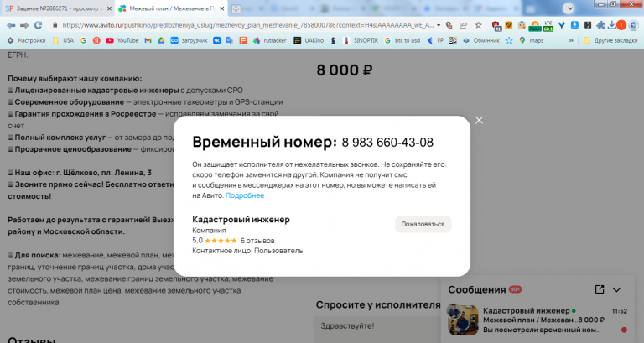Screen dimensions: 644x343
Task: Open the rutracker bookmark
Action: coord(269,40)
